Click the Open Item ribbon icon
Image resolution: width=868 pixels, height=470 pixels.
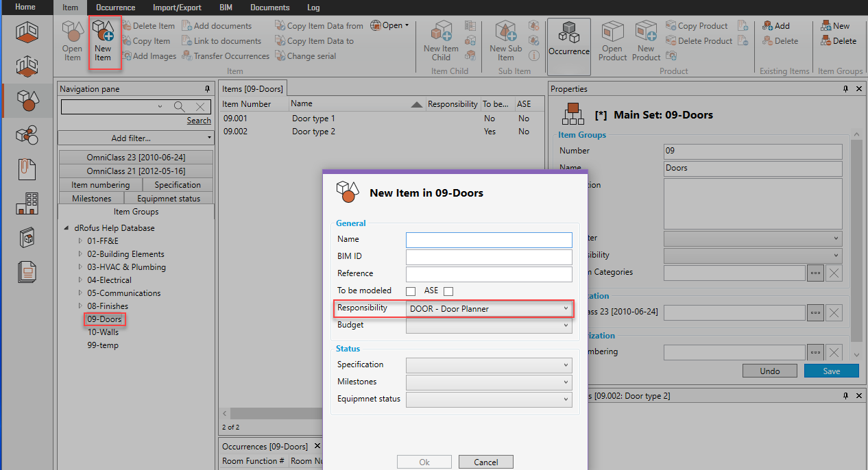click(72, 41)
